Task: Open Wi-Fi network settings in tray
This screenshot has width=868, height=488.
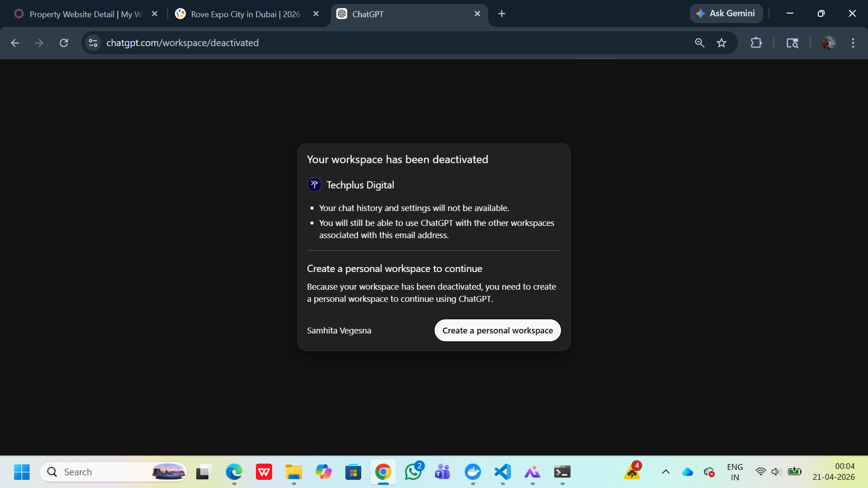Action: [x=761, y=472]
